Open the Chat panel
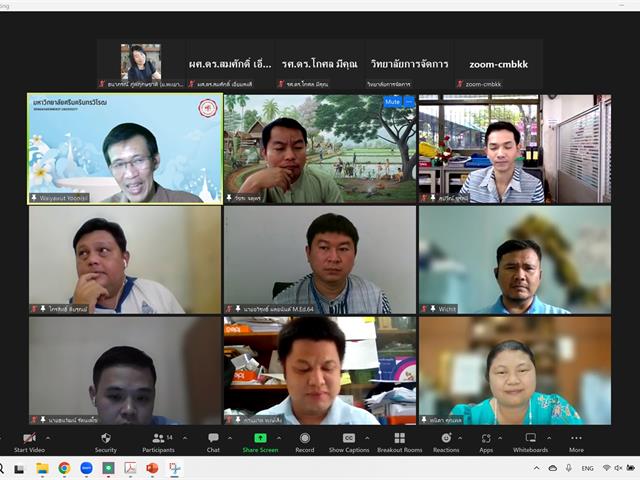Viewport: 640px width, 480px height. pyautogui.click(x=213, y=442)
